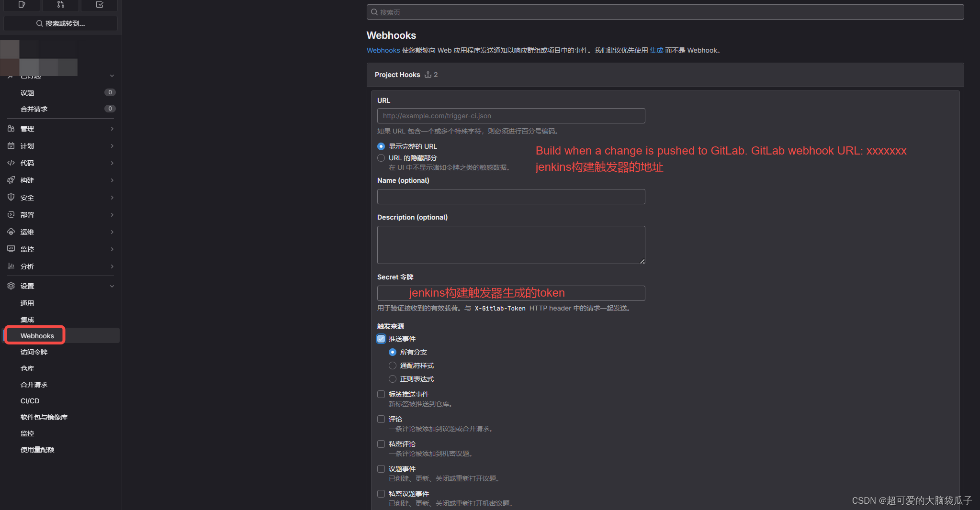Follow the blue Webhooks documentation link

pos(383,50)
